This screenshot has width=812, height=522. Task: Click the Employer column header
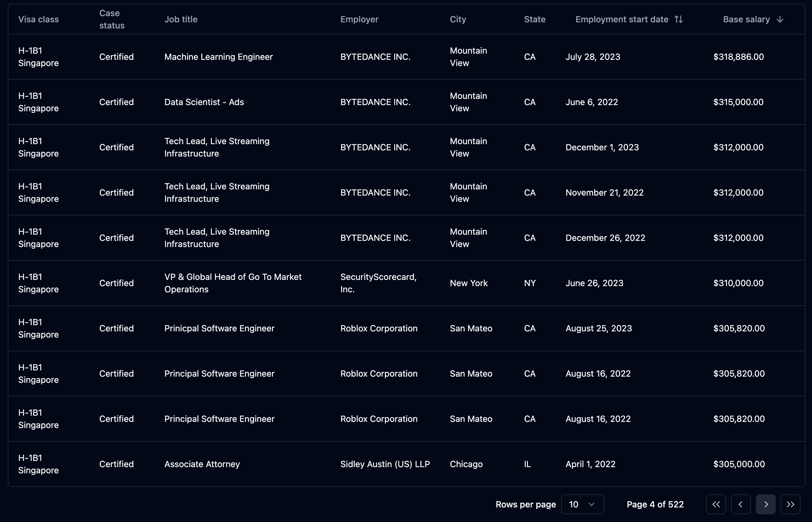point(359,19)
